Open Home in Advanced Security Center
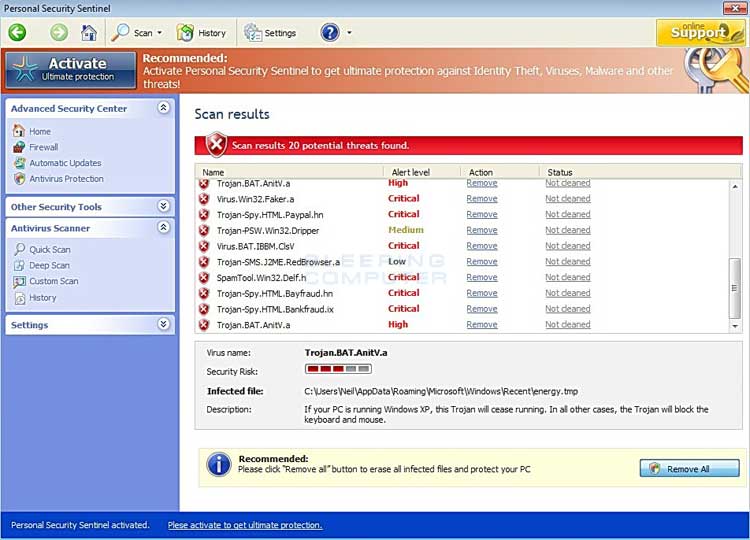The height and width of the screenshot is (540, 750). coord(40,131)
